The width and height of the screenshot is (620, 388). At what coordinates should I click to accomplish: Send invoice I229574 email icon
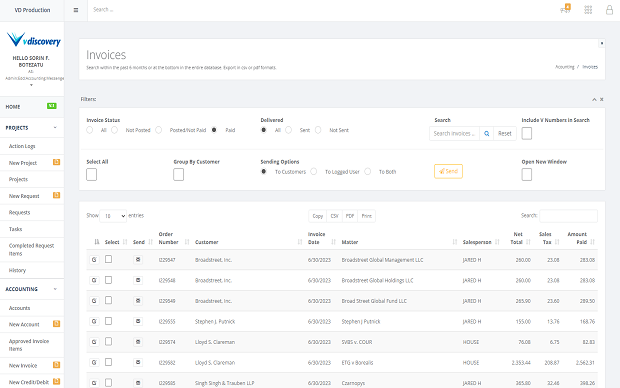click(138, 342)
